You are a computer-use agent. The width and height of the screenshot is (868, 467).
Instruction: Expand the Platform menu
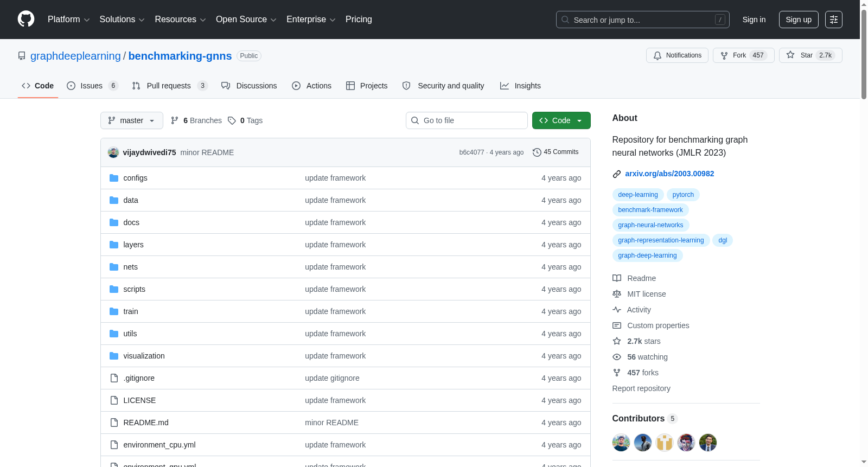(68, 20)
